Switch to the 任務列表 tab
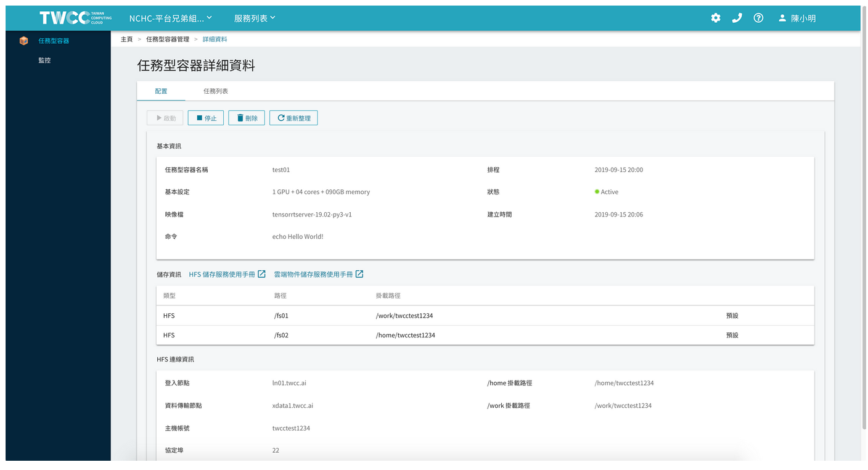 (216, 91)
